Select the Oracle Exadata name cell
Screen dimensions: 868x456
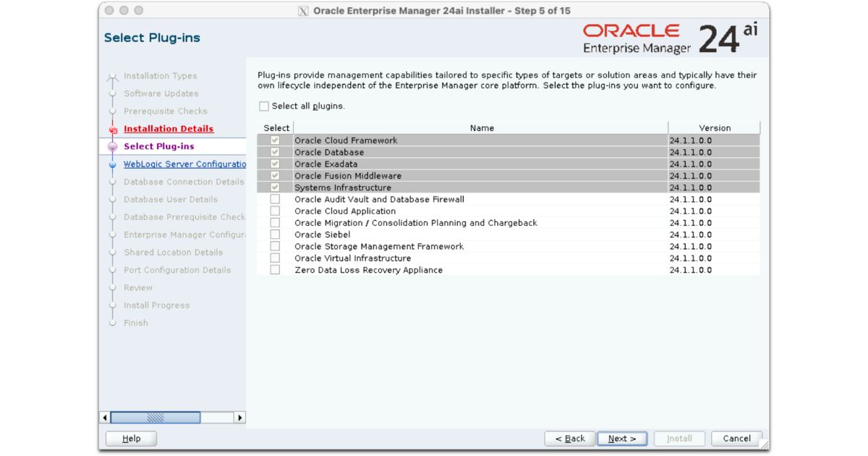tap(481, 164)
